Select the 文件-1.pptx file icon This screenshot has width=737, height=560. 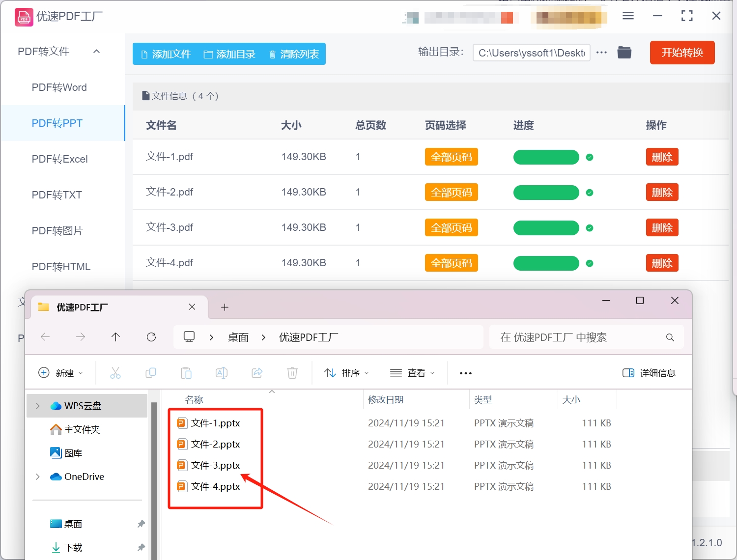(182, 423)
